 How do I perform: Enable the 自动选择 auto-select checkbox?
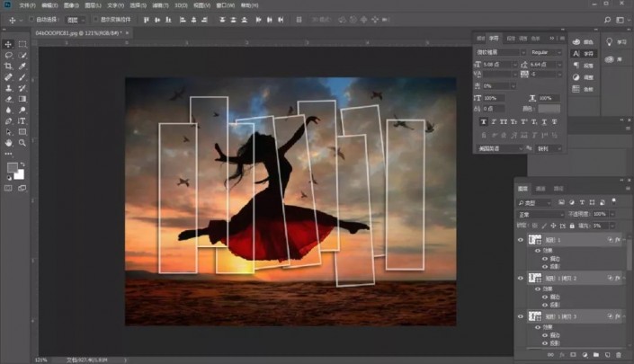[31, 18]
